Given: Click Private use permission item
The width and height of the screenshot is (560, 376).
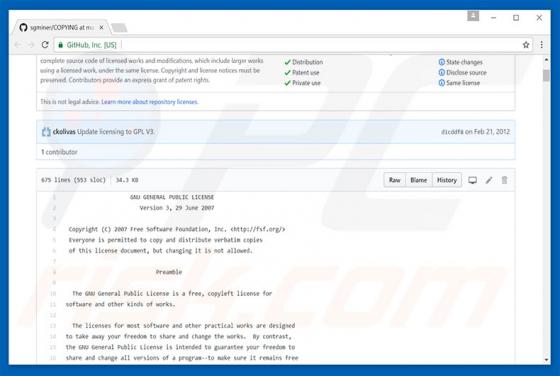Looking at the screenshot, I should [x=302, y=83].
